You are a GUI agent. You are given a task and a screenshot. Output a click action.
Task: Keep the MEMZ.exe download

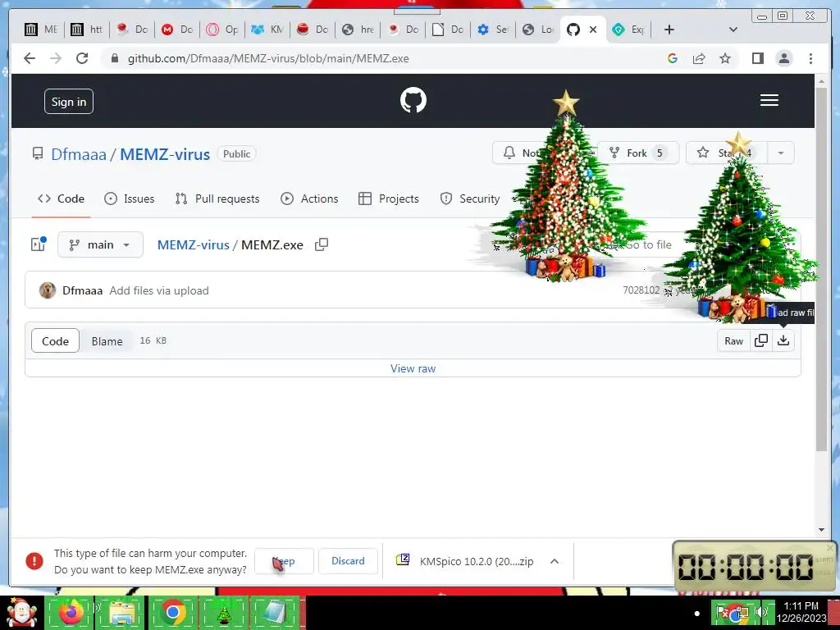pos(283,561)
